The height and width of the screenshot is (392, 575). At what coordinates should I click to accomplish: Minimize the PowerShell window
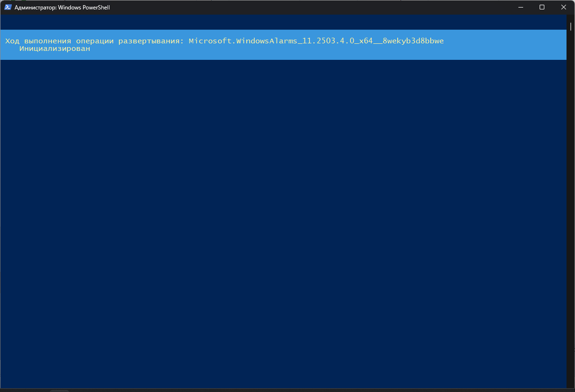(x=521, y=8)
